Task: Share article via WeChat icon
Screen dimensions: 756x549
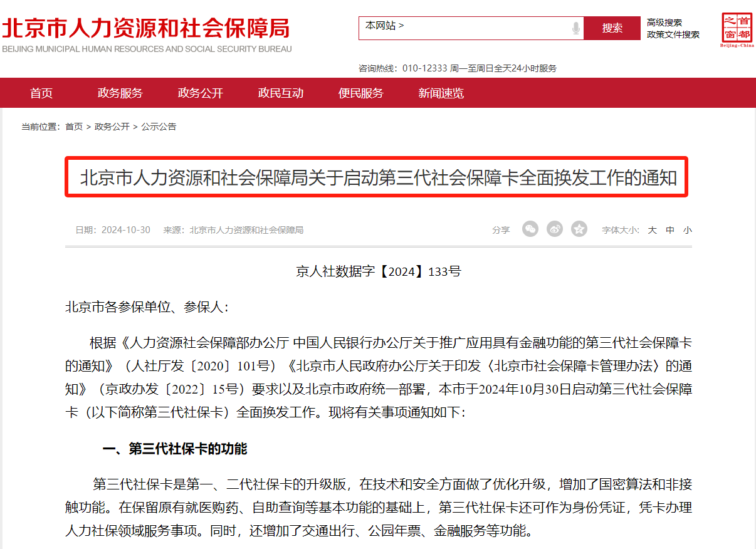Action: coord(530,229)
